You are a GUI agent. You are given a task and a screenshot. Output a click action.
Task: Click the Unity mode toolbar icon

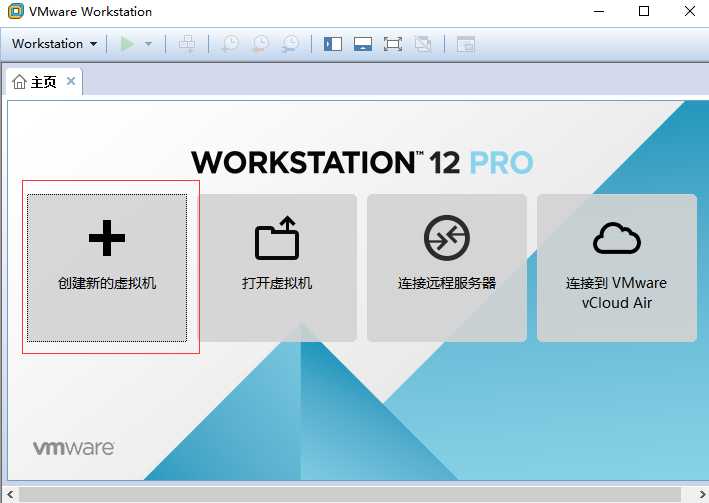click(423, 44)
